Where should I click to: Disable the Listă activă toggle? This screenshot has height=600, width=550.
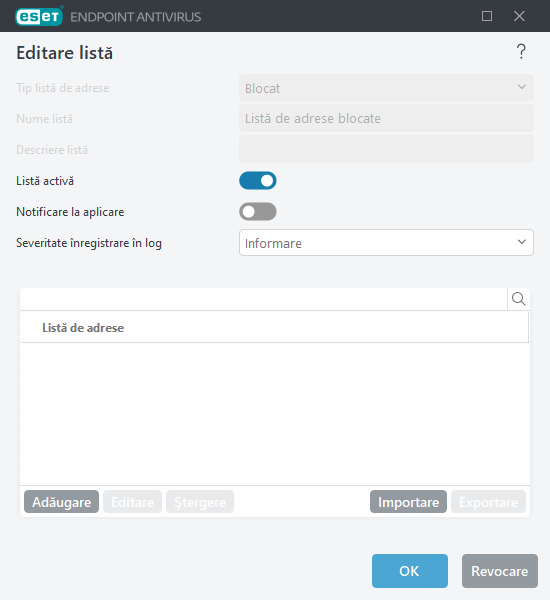click(258, 181)
